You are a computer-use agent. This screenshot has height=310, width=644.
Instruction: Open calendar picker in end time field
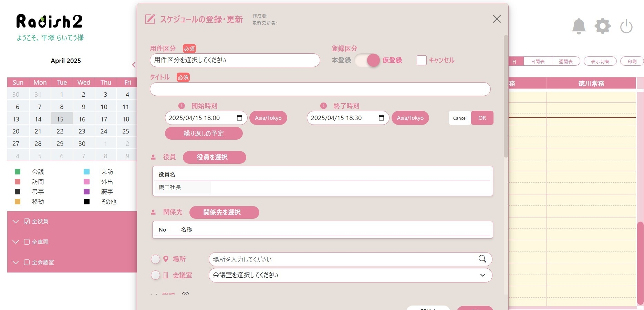(381, 118)
